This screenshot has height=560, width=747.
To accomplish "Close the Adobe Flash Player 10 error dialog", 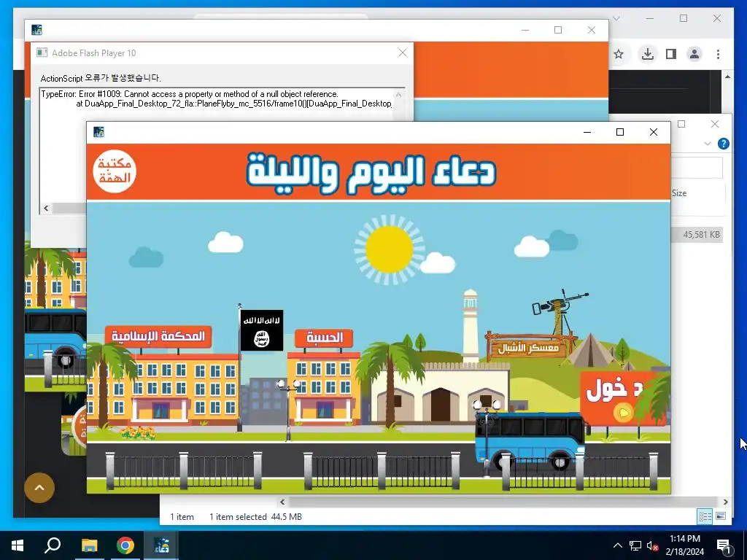I will [x=403, y=52].
